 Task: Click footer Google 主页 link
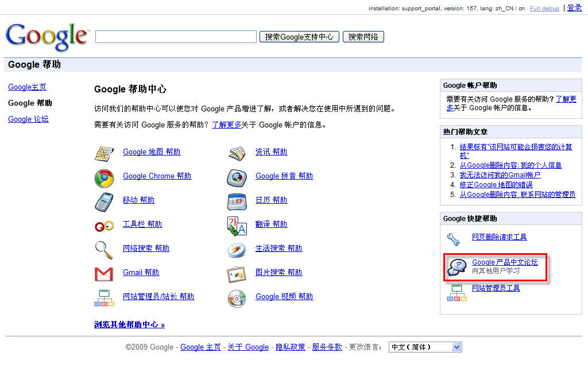(x=200, y=347)
